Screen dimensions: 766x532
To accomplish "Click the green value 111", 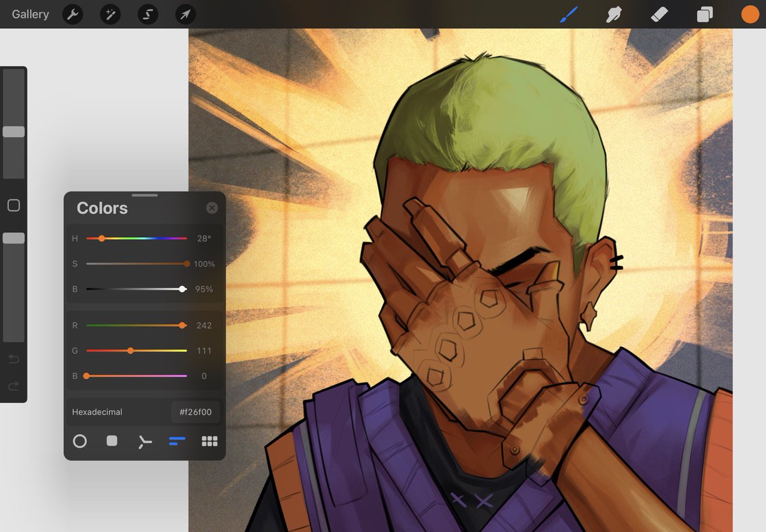I will pos(204,350).
